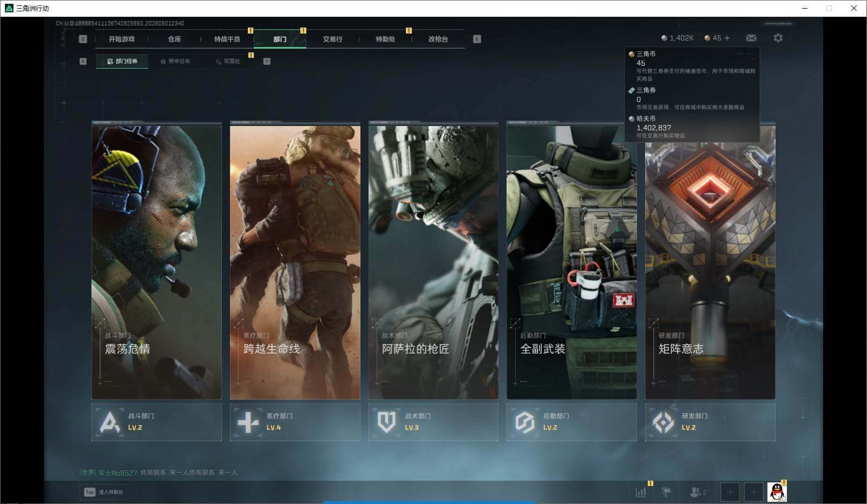Click the QQ penguin avatar

pos(777,492)
